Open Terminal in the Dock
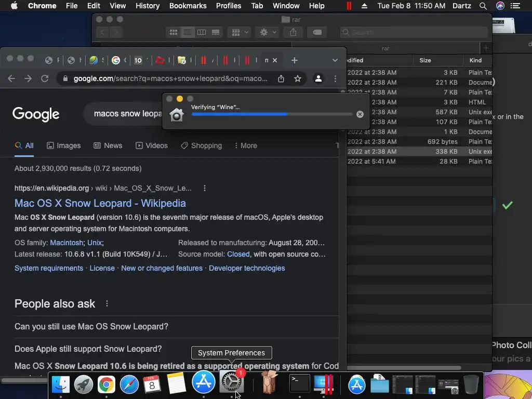The width and height of the screenshot is (532, 399). 299,383
